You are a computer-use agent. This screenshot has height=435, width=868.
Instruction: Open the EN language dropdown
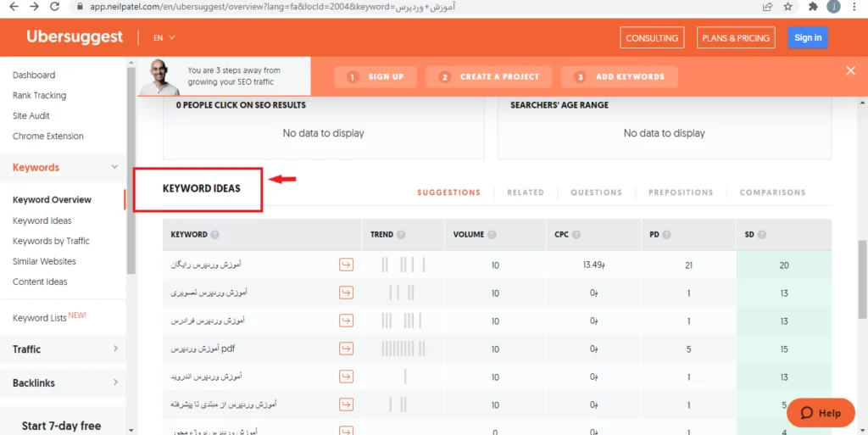click(x=164, y=37)
